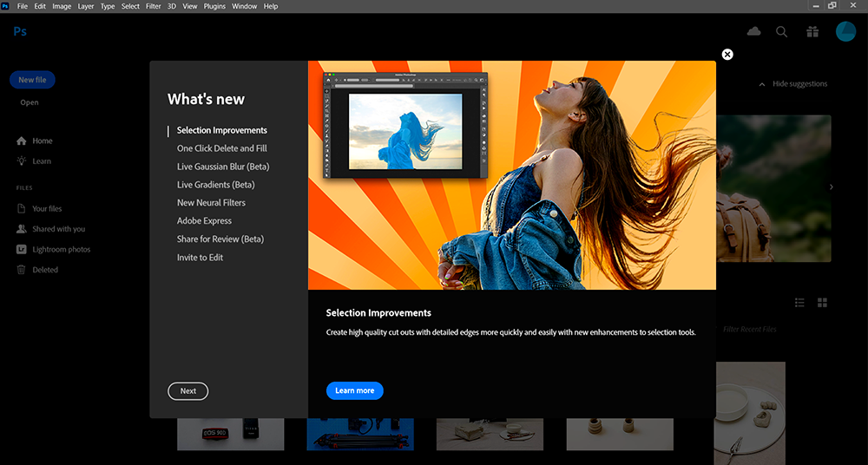Click the backpack suggestion image
Image resolution: width=868 pixels, height=465 pixels.
774,188
